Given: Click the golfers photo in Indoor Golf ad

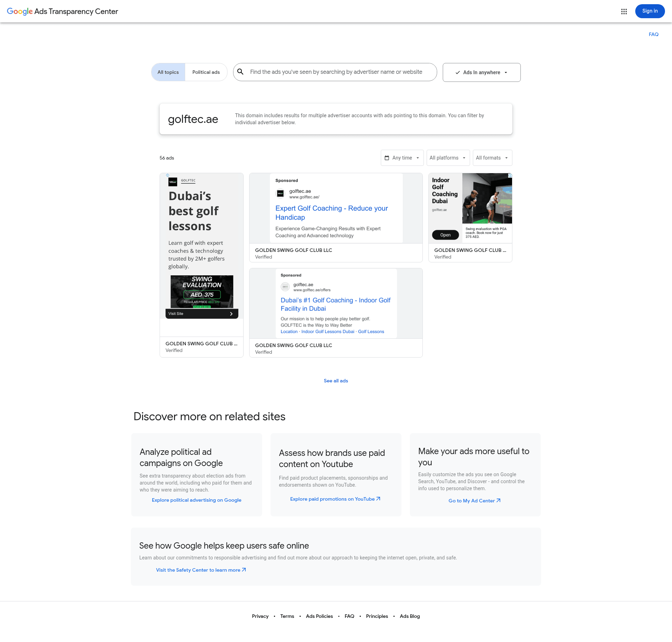Looking at the screenshot, I should click(x=487, y=198).
